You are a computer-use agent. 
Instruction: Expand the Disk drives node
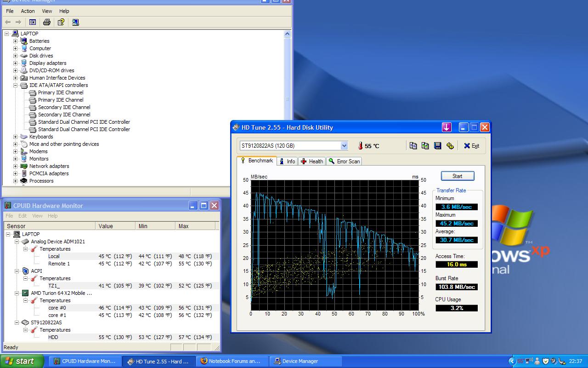pos(15,56)
